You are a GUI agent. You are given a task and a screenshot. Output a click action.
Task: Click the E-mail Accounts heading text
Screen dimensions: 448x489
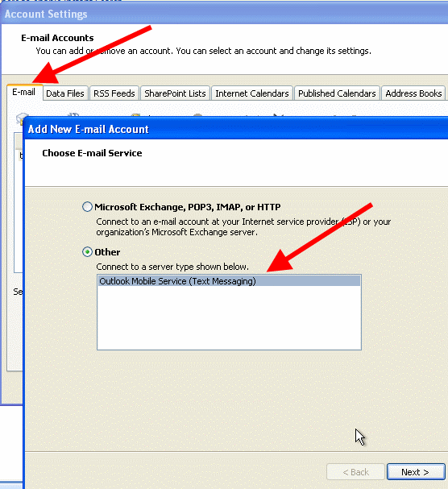(x=57, y=38)
